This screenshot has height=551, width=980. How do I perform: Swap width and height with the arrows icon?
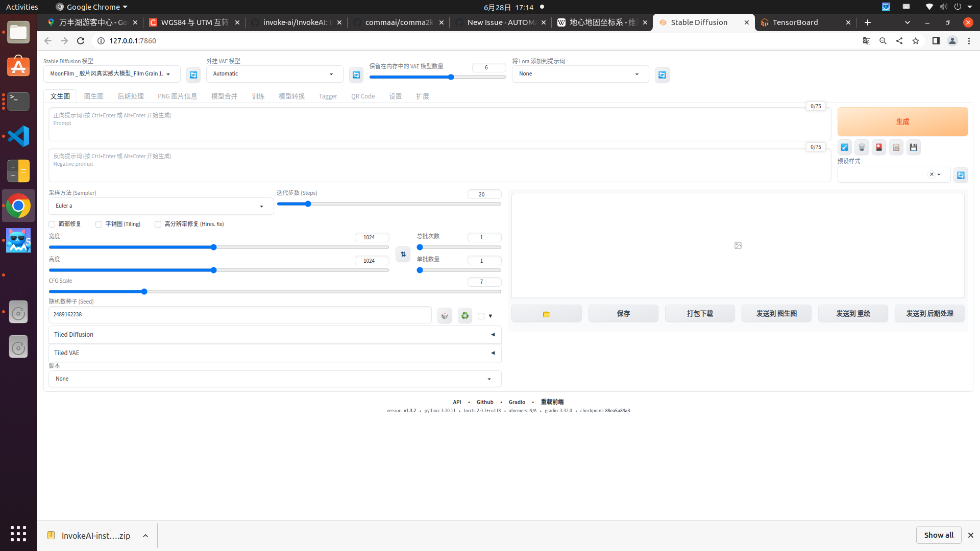(403, 254)
